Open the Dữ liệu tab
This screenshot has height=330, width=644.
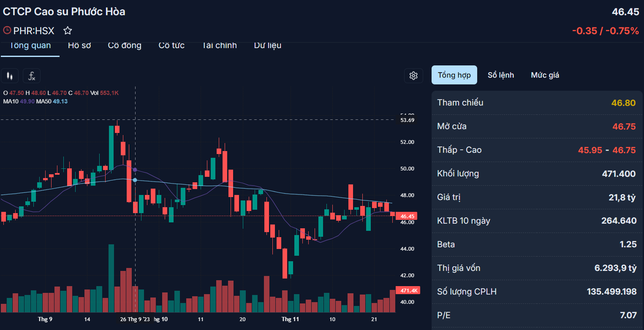(x=268, y=46)
